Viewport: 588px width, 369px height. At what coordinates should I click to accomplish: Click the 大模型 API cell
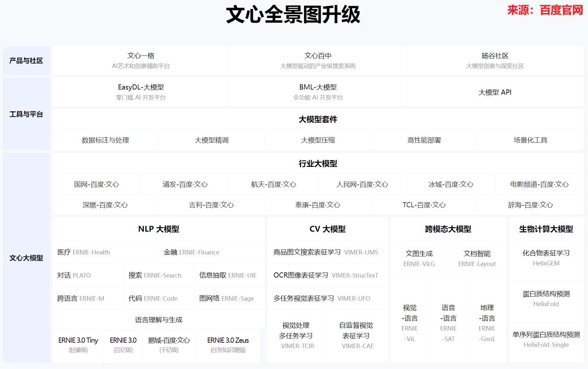[x=495, y=92]
